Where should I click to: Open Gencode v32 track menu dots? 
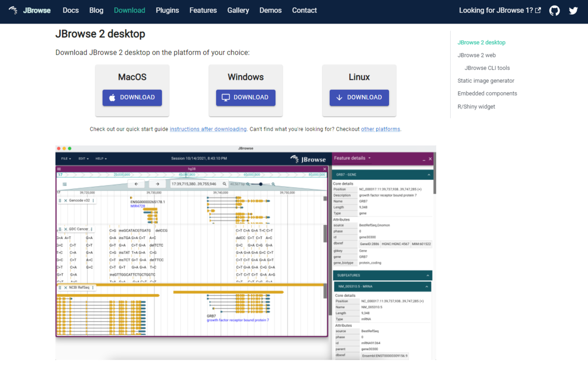tap(94, 201)
